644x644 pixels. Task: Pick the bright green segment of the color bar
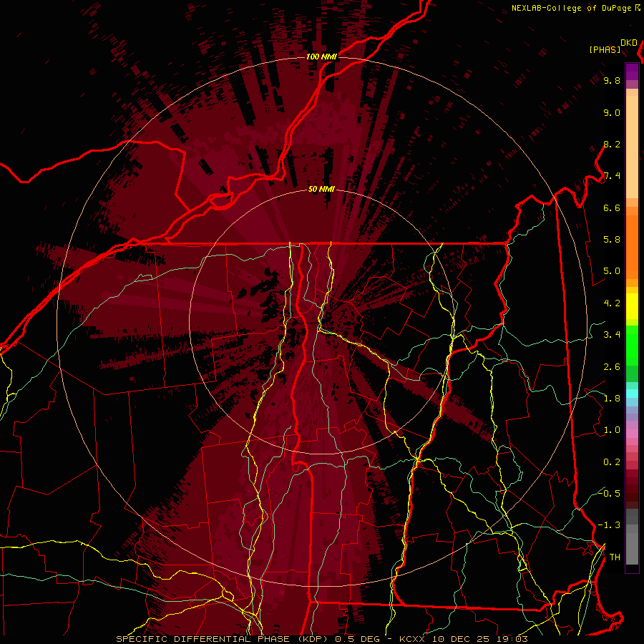(x=632, y=346)
